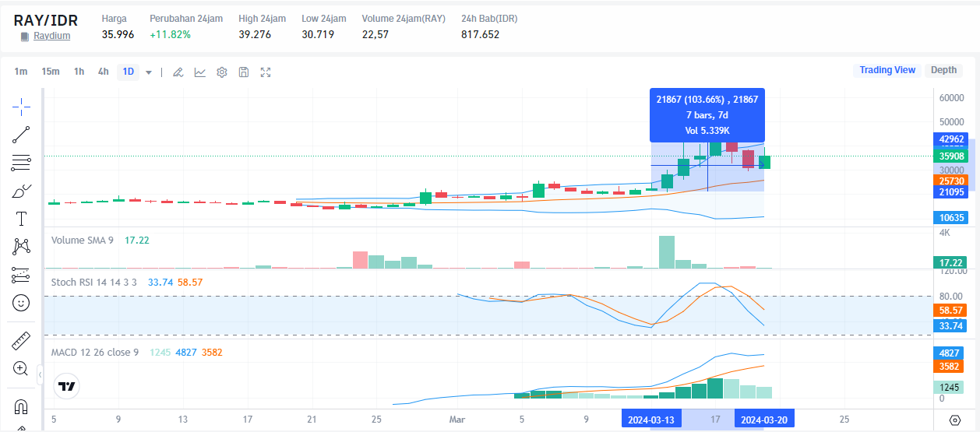Open the emoji icons tool
This screenshot has height=432, width=980.
(x=21, y=302)
